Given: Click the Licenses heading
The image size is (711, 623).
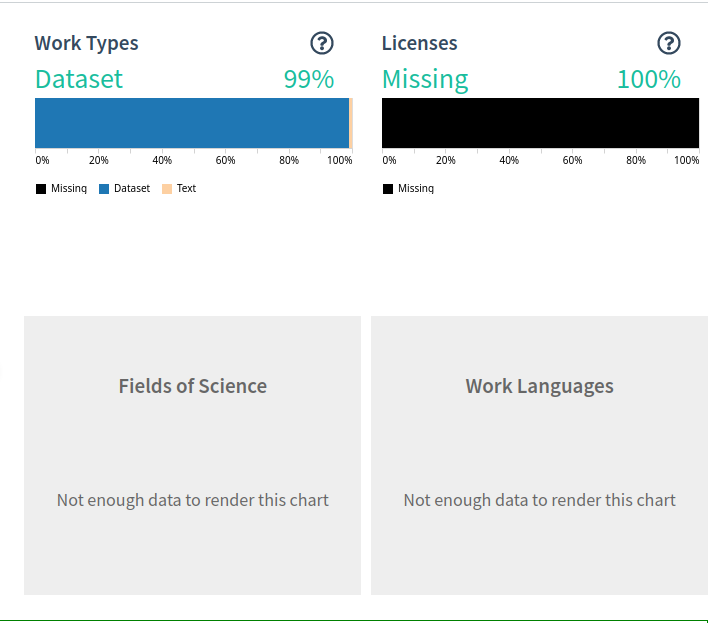Looking at the screenshot, I should click(419, 43).
